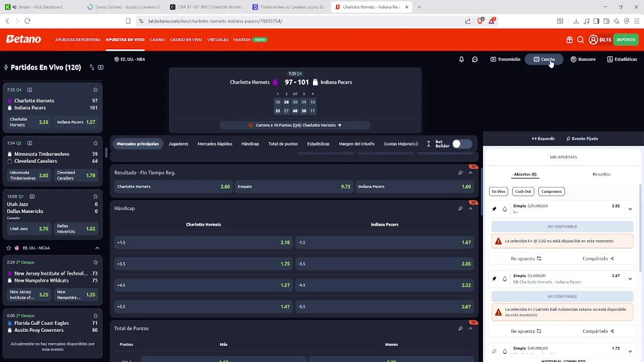Viewport: 644px width, 362px height.
Task: Collapse the live matches sidebar panel icon
Action: [101, 67]
